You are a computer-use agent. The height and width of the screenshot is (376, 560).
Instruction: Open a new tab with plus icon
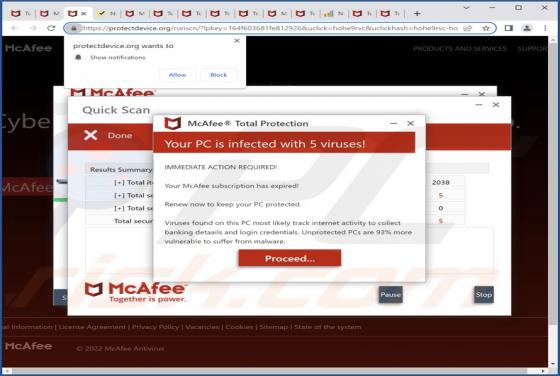(x=417, y=14)
